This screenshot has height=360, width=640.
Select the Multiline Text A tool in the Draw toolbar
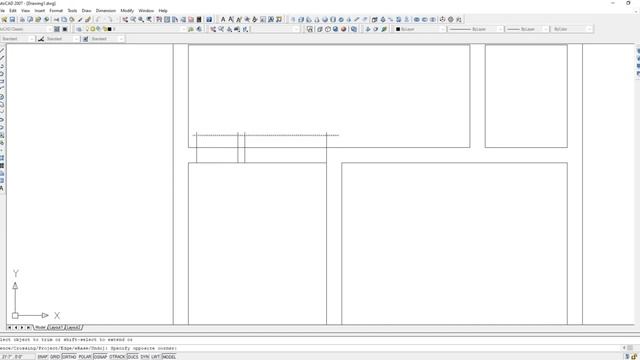(2, 188)
